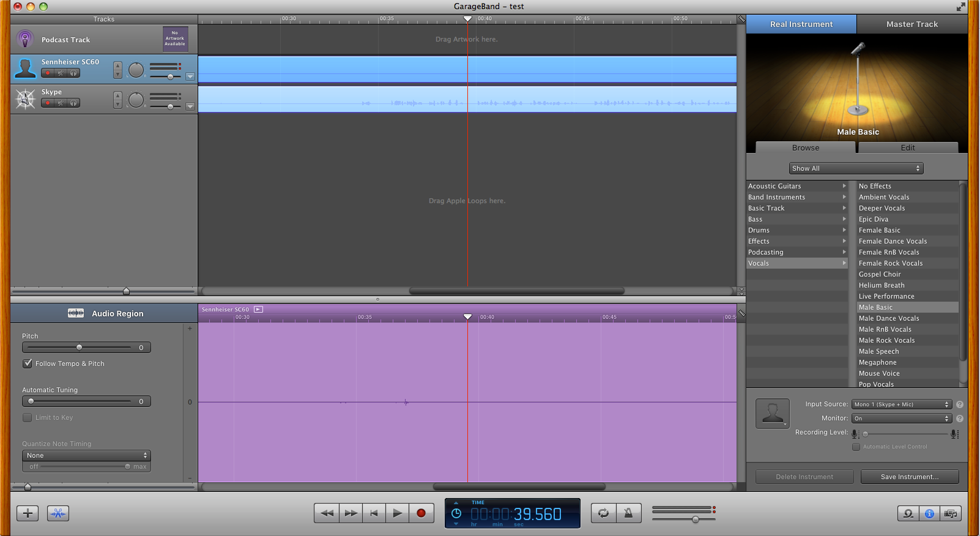Mute the Skype track
Screen dimensions: 980x536
click(61, 103)
